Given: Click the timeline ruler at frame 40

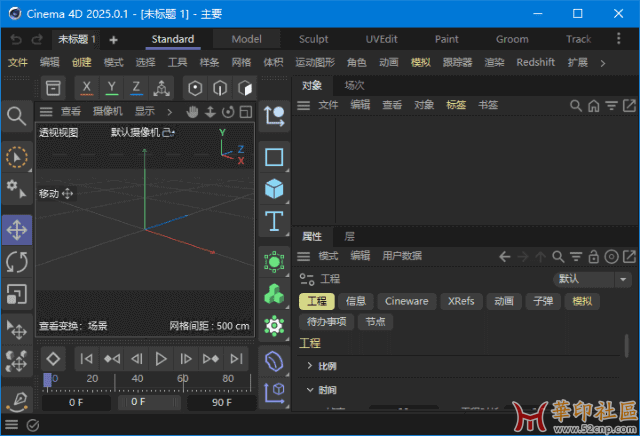Looking at the screenshot, I should click(x=137, y=379).
